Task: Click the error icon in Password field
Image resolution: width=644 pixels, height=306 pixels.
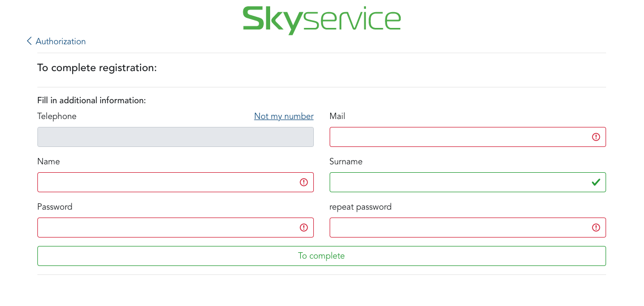Action: click(x=304, y=228)
